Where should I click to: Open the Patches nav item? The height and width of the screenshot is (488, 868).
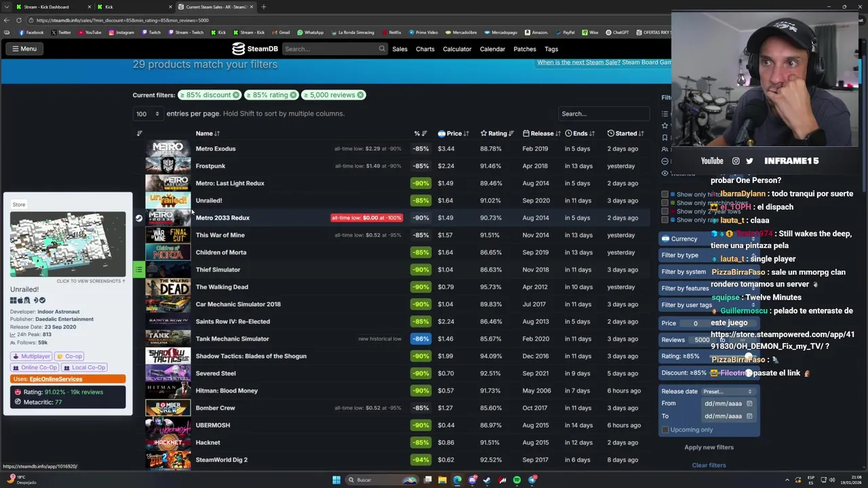525,49
